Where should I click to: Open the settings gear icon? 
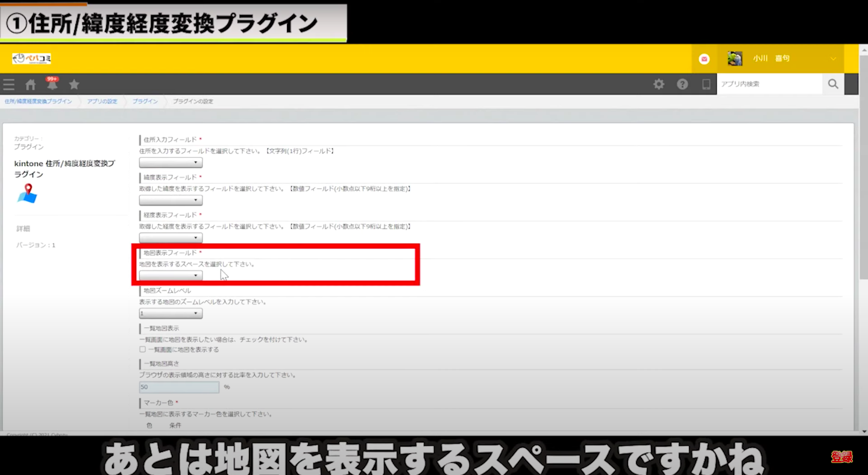pyautogui.click(x=659, y=84)
